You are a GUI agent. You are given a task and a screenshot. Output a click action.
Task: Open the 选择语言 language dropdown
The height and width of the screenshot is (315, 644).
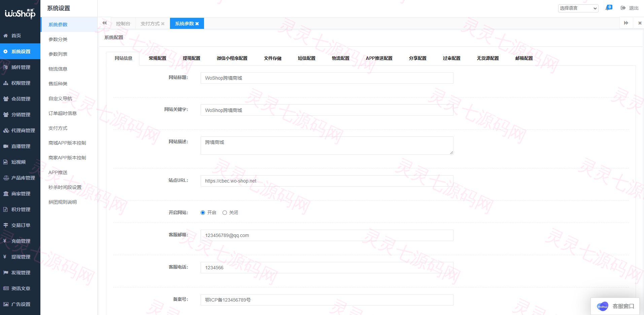click(x=578, y=8)
